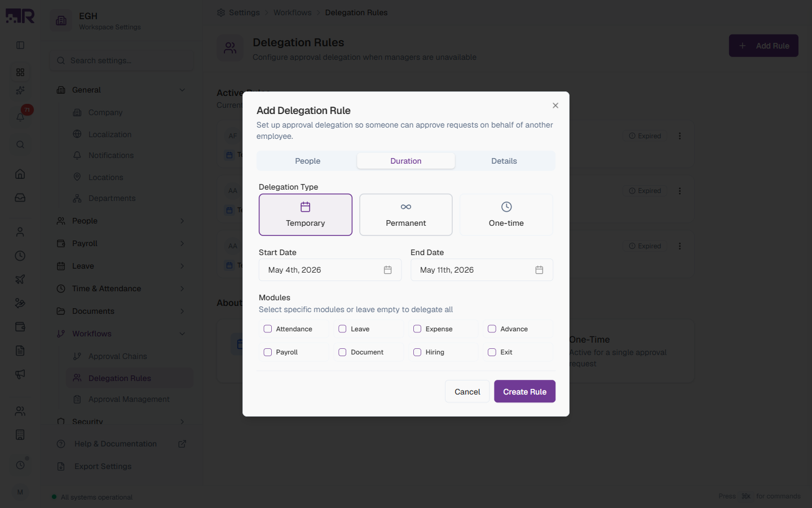Collapse the Workflows settings section
This screenshot has width=812, height=508.
[122, 334]
